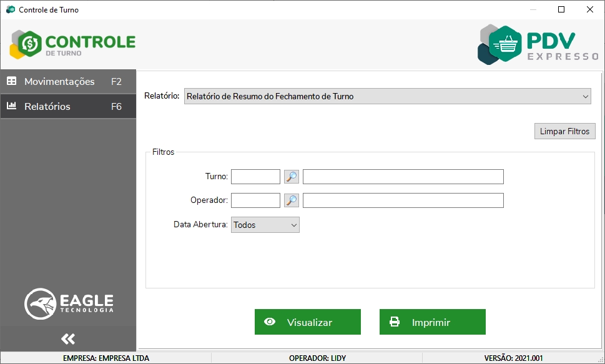605x364 pixels.
Task: Click the Limpar Filtros button
Action: (565, 131)
